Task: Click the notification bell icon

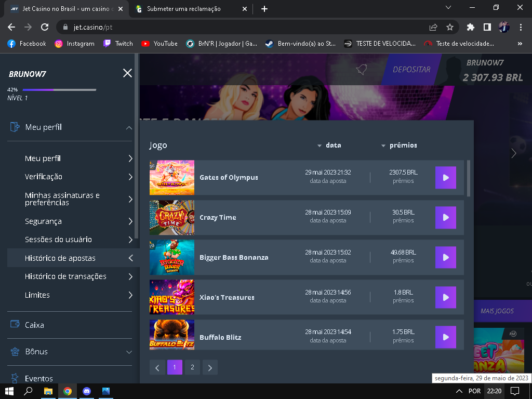Action: 361,70
